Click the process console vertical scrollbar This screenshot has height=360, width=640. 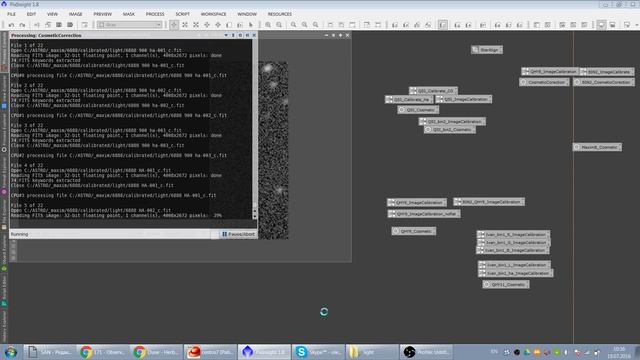tap(255, 129)
